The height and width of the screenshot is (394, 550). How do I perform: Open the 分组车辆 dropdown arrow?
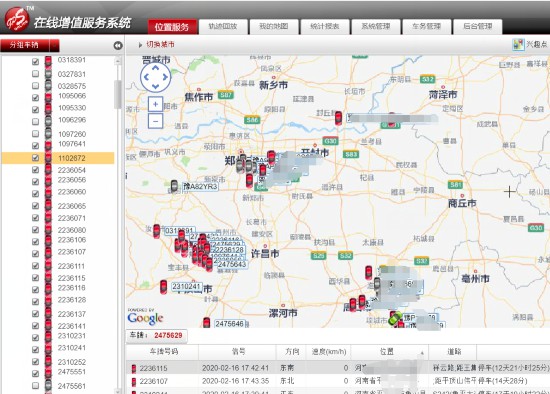[54, 45]
